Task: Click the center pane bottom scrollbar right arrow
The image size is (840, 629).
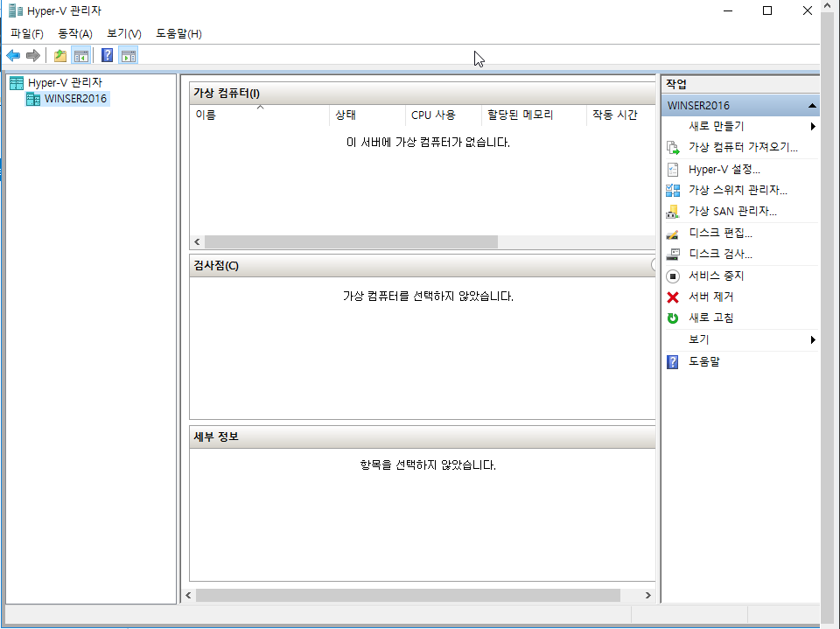Action: tap(648, 595)
